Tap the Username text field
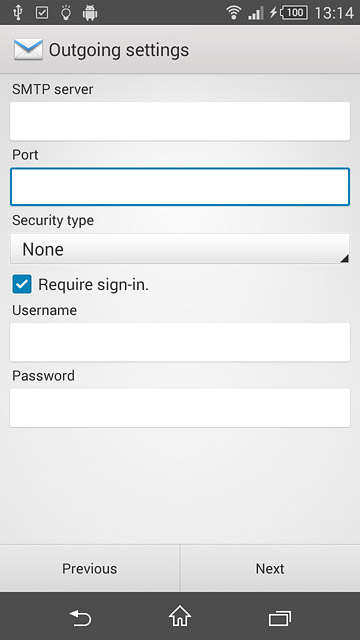This screenshot has width=360, height=640. pyautogui.click(x=180, y=342)
